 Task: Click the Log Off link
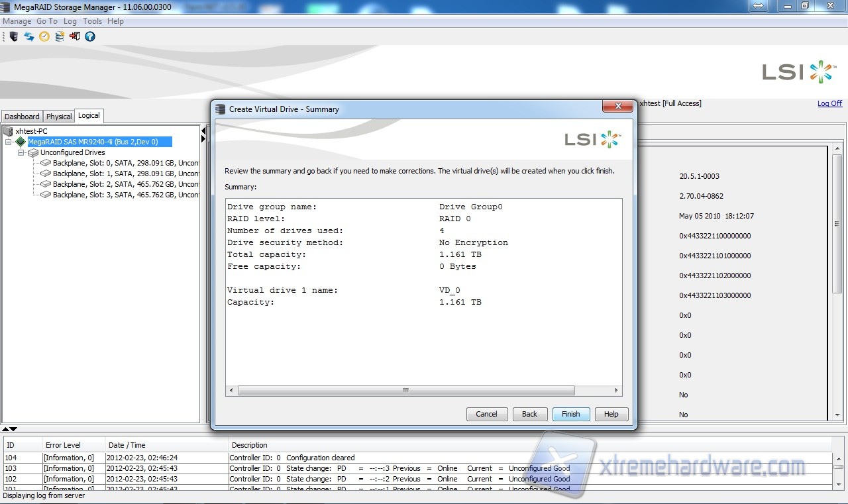829,103
